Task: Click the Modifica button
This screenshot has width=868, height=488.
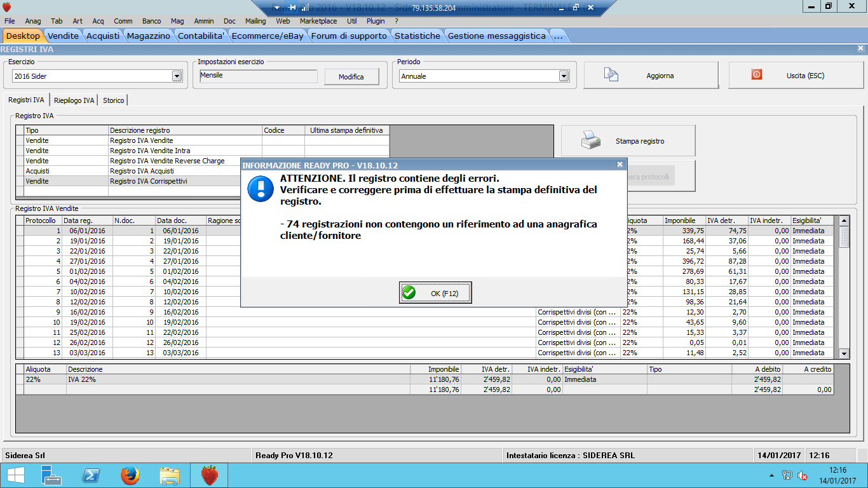Action: tap(351, 77)
